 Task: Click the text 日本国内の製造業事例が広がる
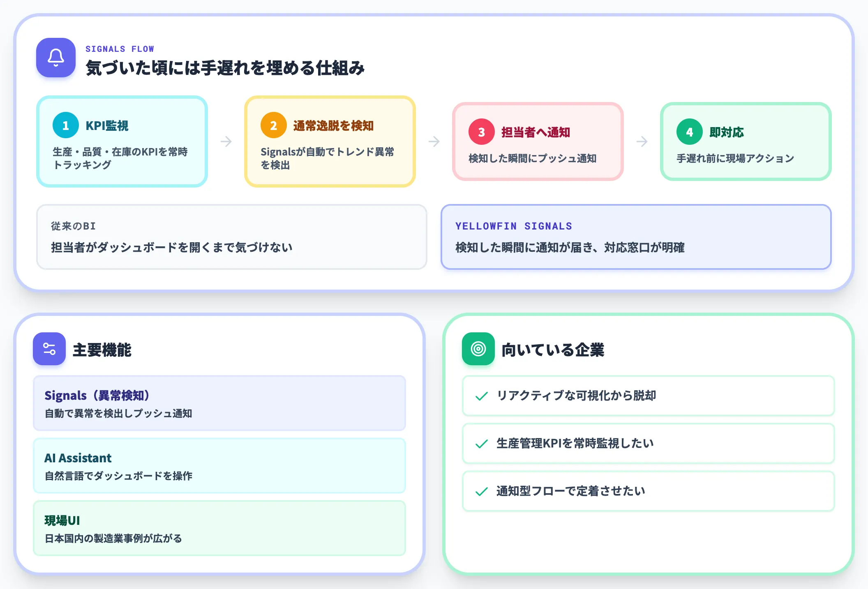coord(113,538)
